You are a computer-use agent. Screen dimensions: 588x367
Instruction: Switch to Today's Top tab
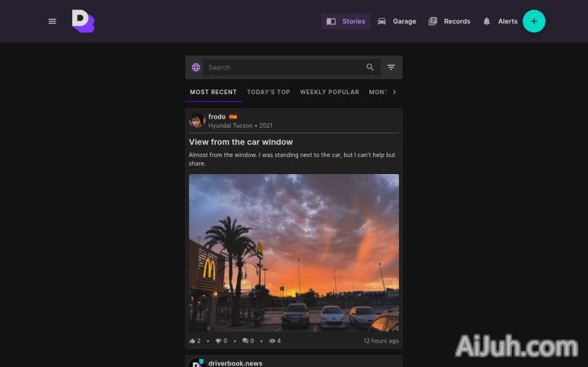click(268, 92)
